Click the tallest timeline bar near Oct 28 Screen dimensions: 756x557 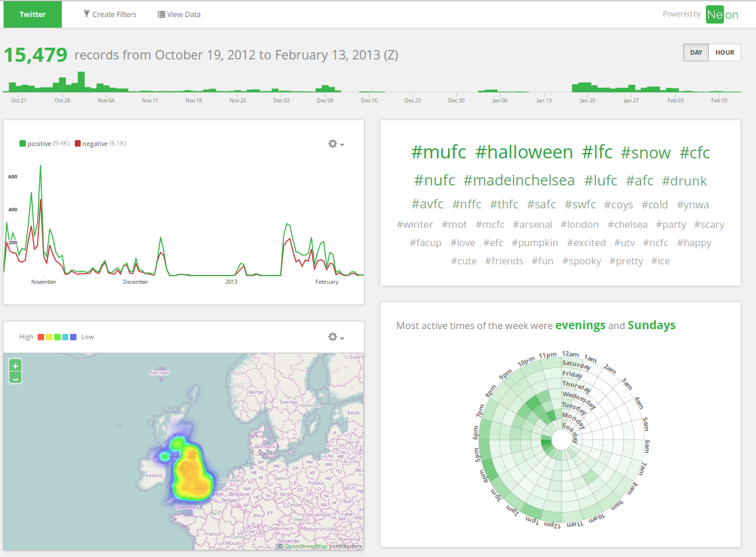(81, 82)
